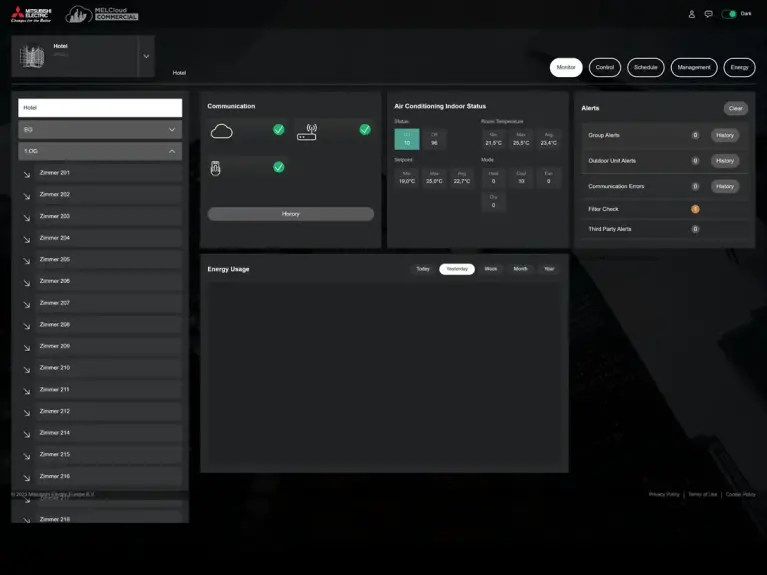This screenshot has height=575, width=767.
Task: Click the Off status tile showing 96
Action: pyautogui.click(x=434, y=139)
